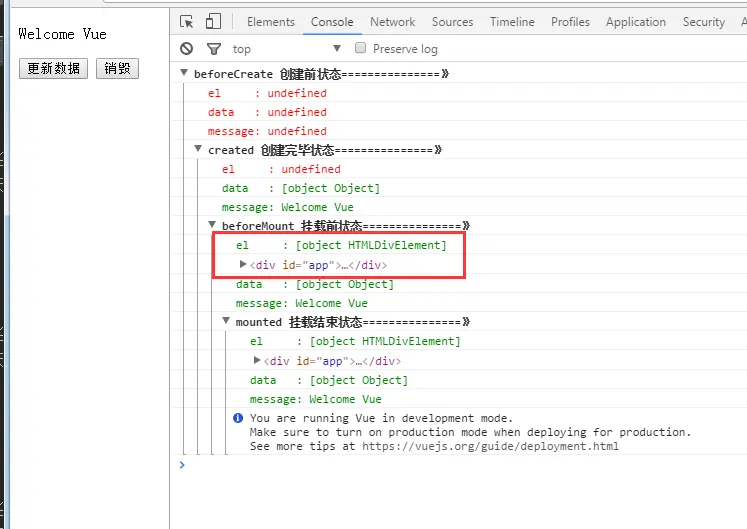Open the vuejs.org deployment guide link
The height and width of the screenshot is (529, 747).
[490, 447]
